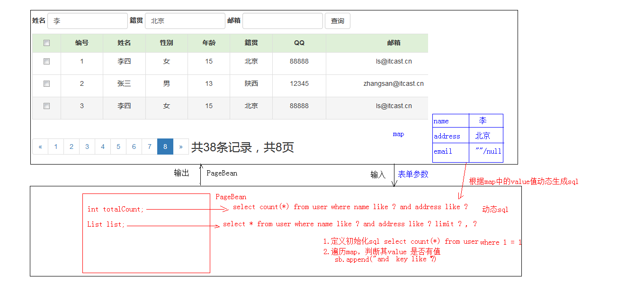
Task: Check the checkbox on the third record row
Action: (46, 106)
